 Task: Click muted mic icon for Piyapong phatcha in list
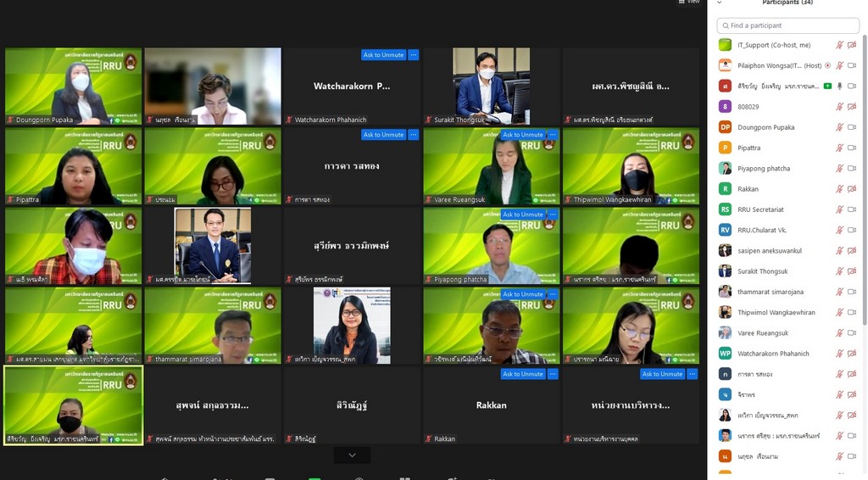[839, 168]
